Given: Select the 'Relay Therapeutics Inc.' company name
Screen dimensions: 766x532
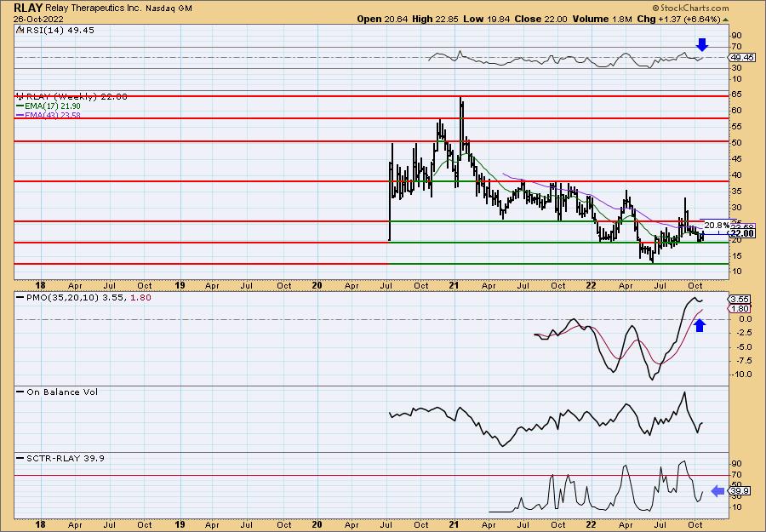Looking at the screenshot, I should tap(94, 9).
